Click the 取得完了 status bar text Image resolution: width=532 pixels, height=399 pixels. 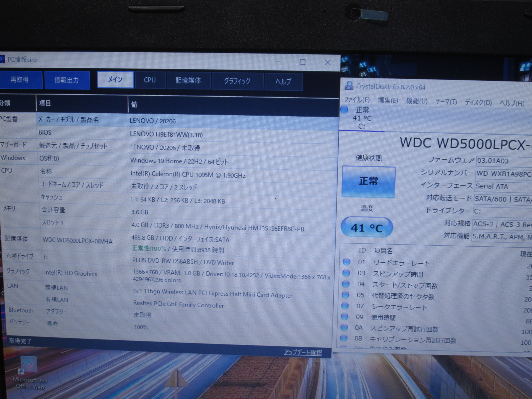coord(20,341)
